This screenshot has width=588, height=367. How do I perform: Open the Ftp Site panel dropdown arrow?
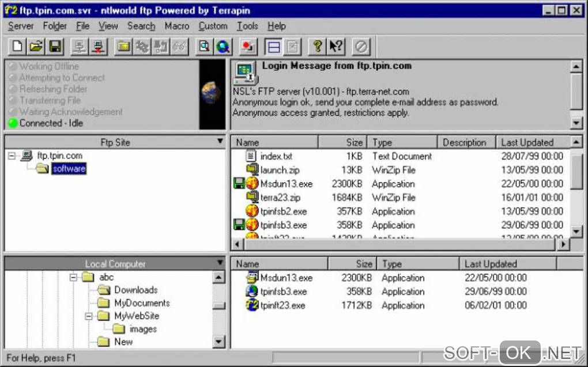click(220, 141)
